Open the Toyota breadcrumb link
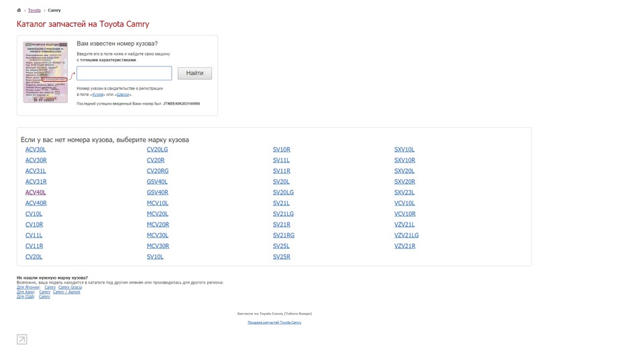 34,10
